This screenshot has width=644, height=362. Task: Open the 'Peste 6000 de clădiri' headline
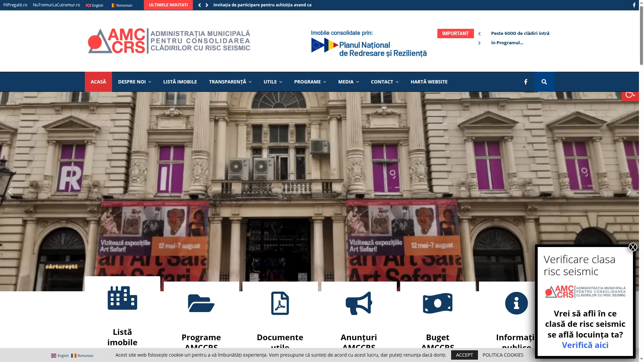click(520, 38)
